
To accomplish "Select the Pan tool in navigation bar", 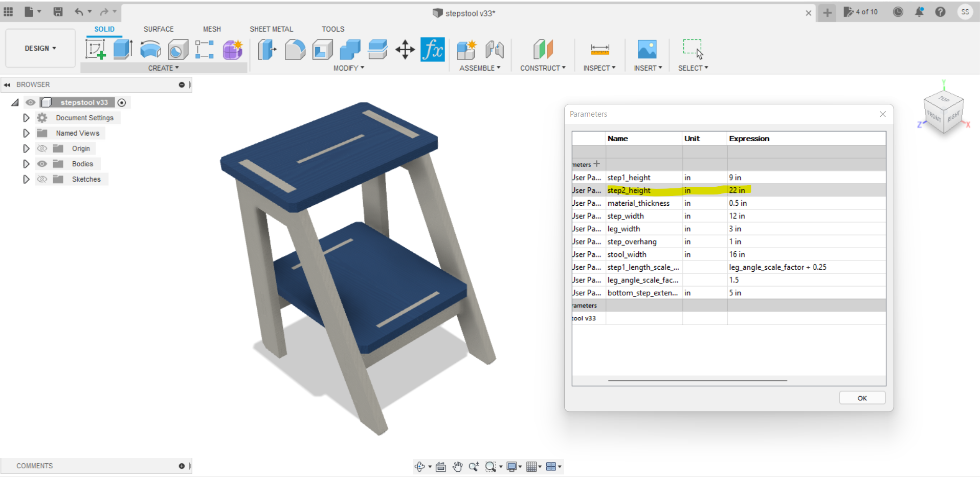I will tap(457, 466).
